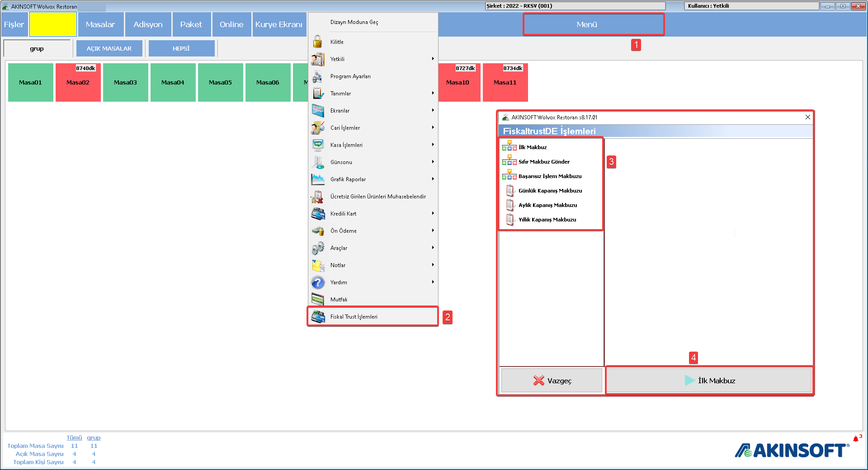The width and height of the screenshot is (868, 470).
Task: Click the Yardım question mark icon
Action: coord(318,282)
